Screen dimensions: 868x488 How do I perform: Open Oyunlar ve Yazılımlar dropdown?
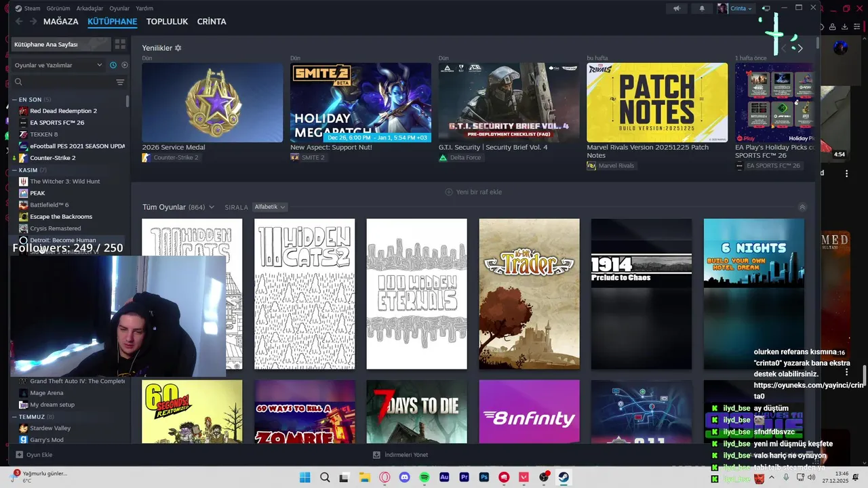coord(58,65)
